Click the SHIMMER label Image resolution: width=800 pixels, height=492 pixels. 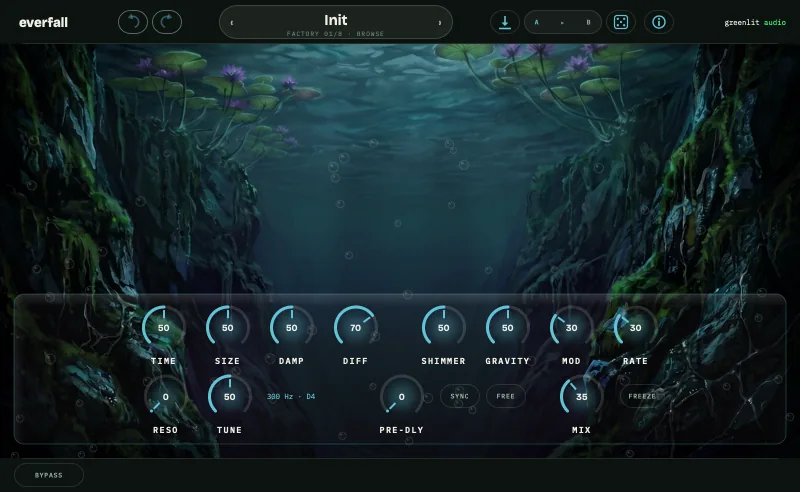(x=443, y=361)
